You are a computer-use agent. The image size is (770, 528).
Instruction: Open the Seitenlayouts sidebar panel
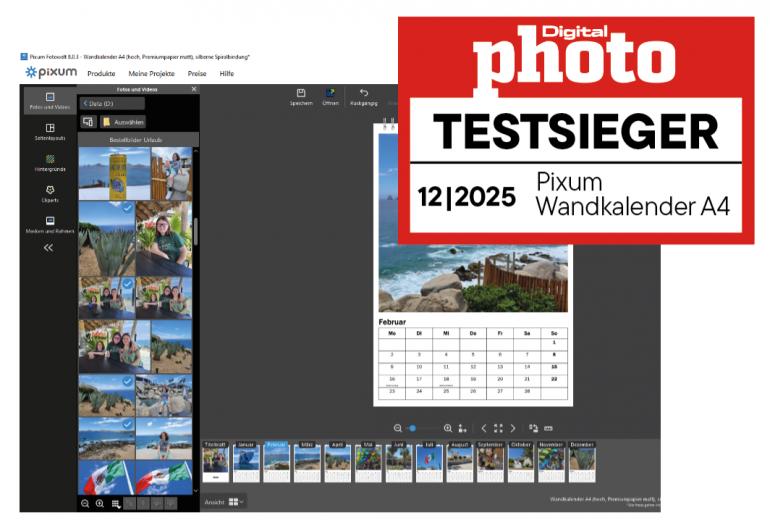click(50, 132)
